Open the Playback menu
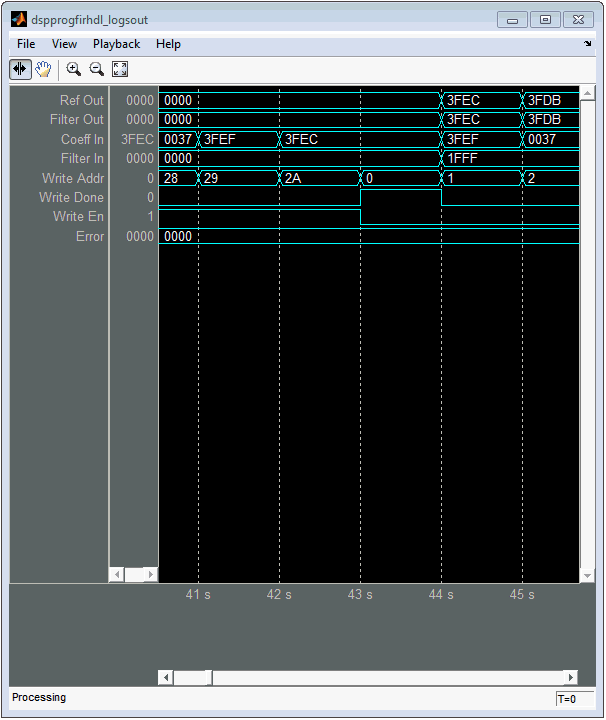This screenshot has width=606, height=720. pyautogui.click(x=117, y=44)
